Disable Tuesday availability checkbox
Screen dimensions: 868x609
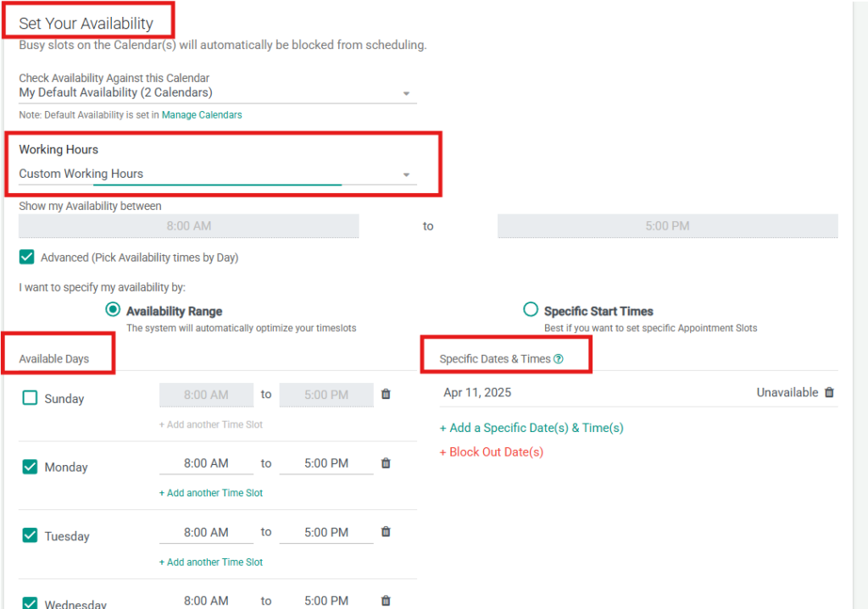point(31,535)
